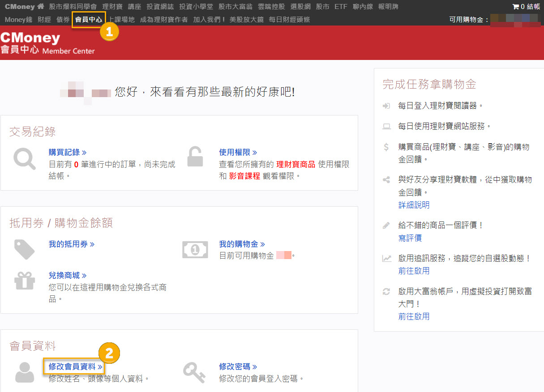Open ETF in top navigation

[x=341, y=7]
